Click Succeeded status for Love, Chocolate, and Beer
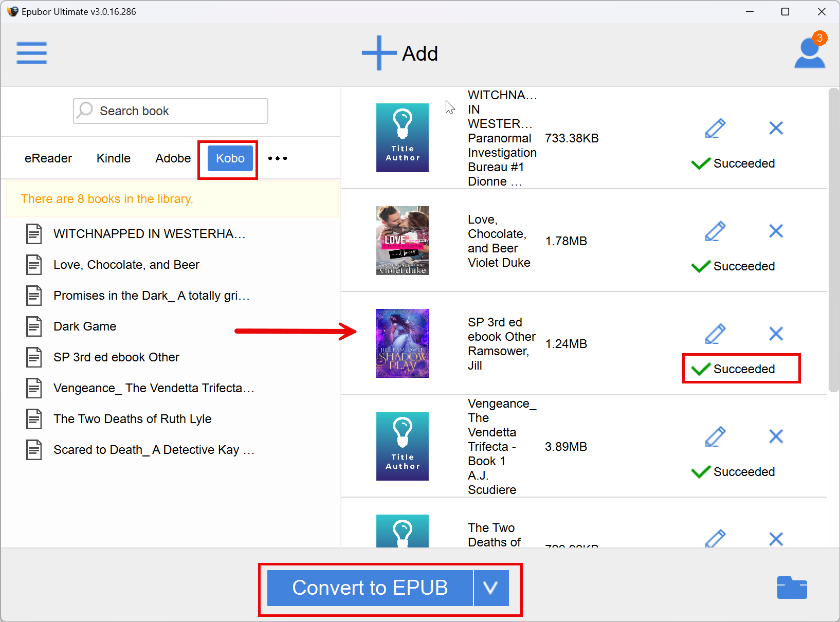The height and width of the screenshot is (622, 840). [x=734, y=266]
